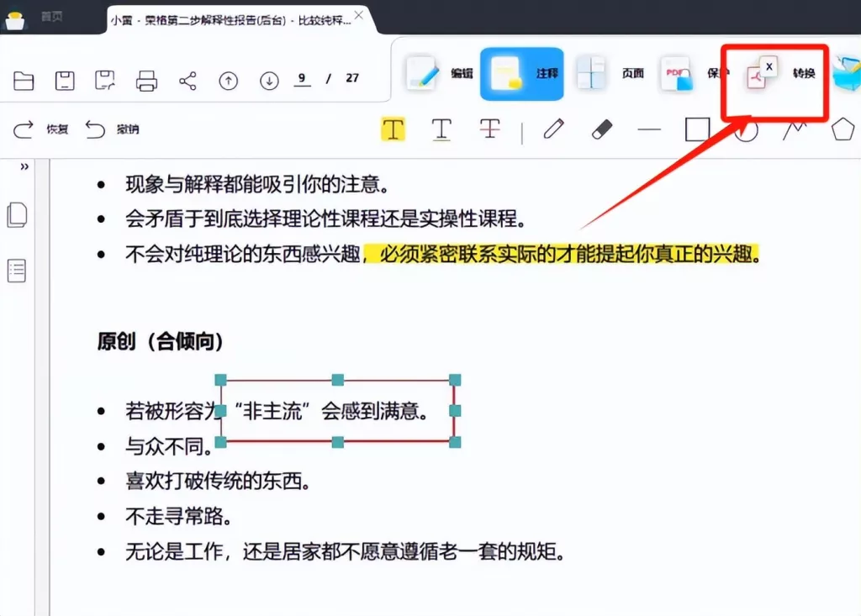This screenshot has width=861, height=616.
Task: Select the 注释 (Annotate) tab
Action: click(521, 74)
